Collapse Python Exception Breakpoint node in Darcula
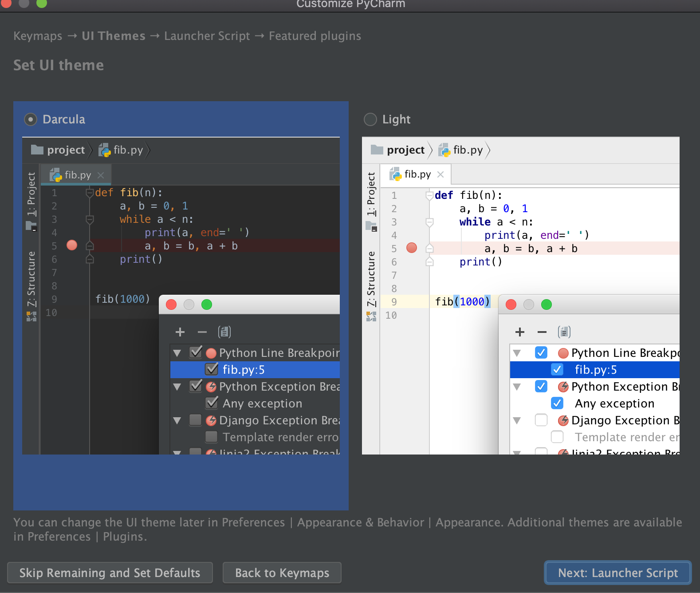700x593 pixels. click(x=177, y=387)
